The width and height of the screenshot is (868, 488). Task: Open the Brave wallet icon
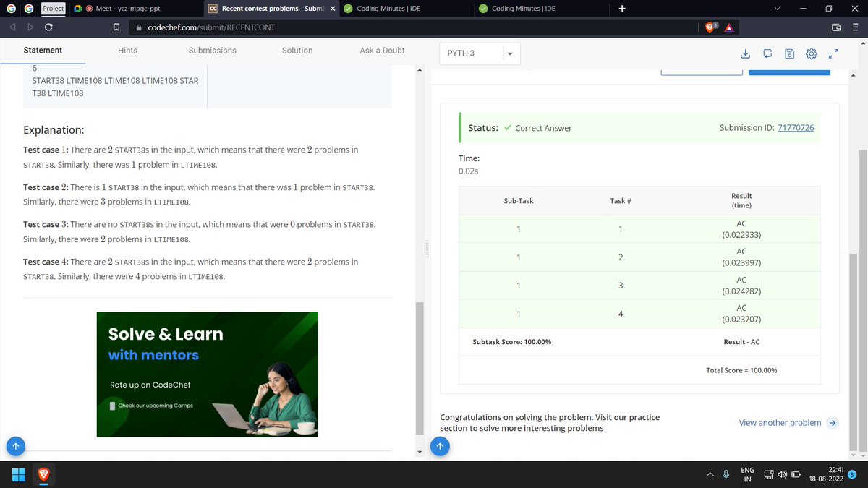(x=836, y=27)
